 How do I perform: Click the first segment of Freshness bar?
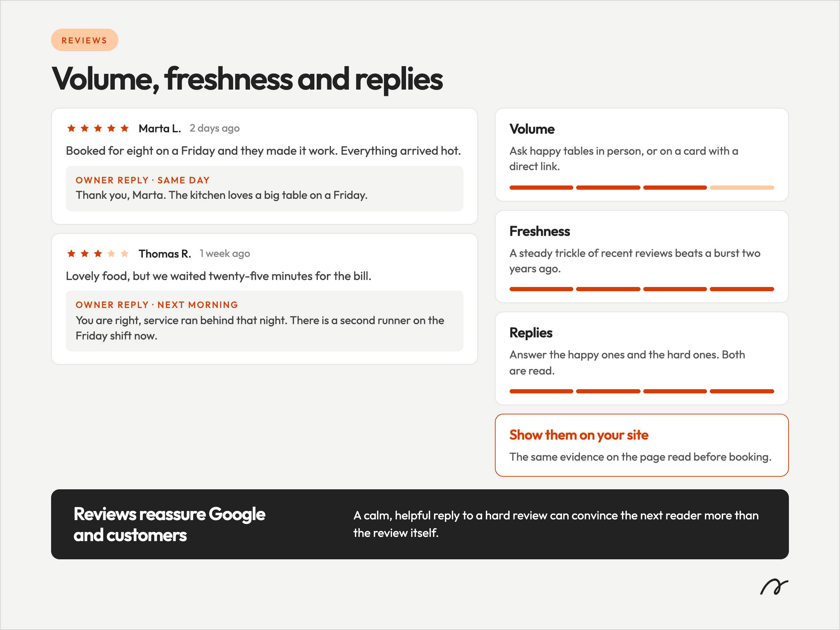(x=541, y=289)
